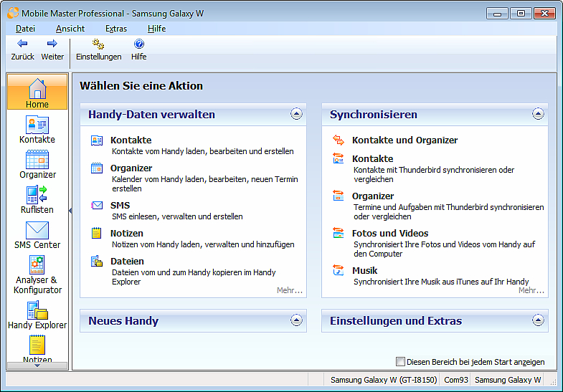Click the Com93 status bar entry
The width and height of the screenshot is (563, 392).
pyautogui.click(x=456, y=380)
